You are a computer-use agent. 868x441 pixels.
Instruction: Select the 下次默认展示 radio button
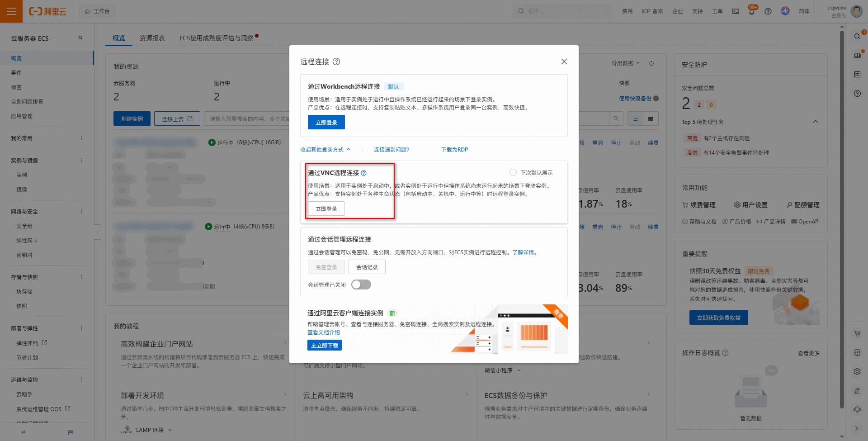point(513,172)
